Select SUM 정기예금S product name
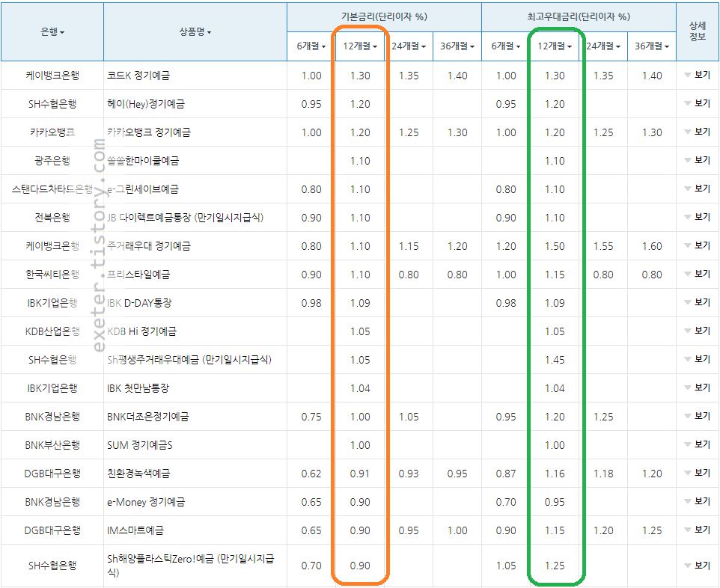Screen dimensions: 720x588 click(x=140, y=445)
